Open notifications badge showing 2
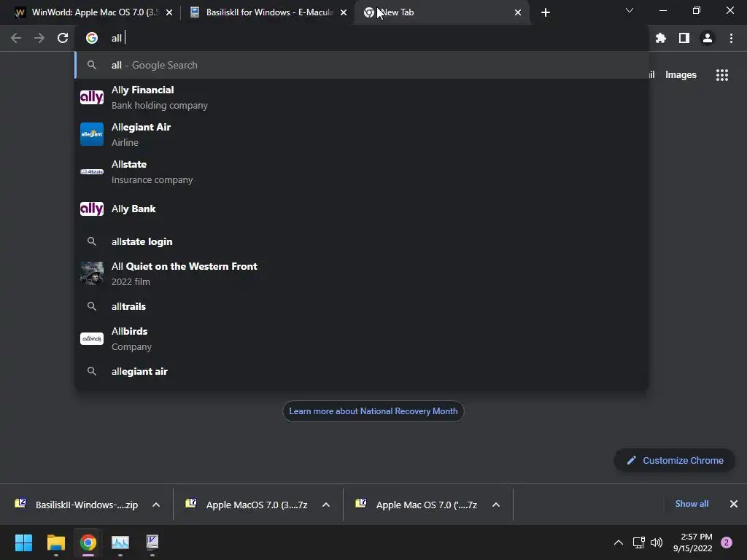This screenshot has width=747, height=560. point(727,542)
